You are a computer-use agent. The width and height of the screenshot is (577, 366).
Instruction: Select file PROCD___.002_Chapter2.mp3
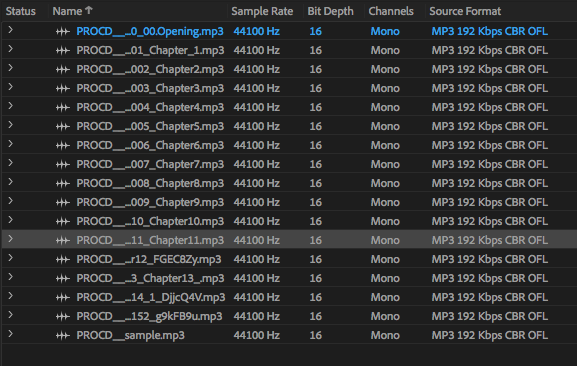(x=150, y=70)
